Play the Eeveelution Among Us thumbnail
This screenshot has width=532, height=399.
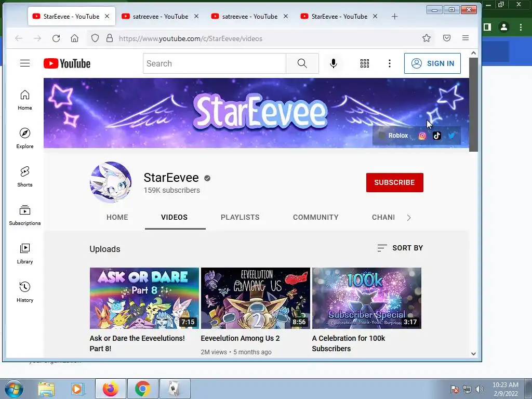tap(256, 298)
